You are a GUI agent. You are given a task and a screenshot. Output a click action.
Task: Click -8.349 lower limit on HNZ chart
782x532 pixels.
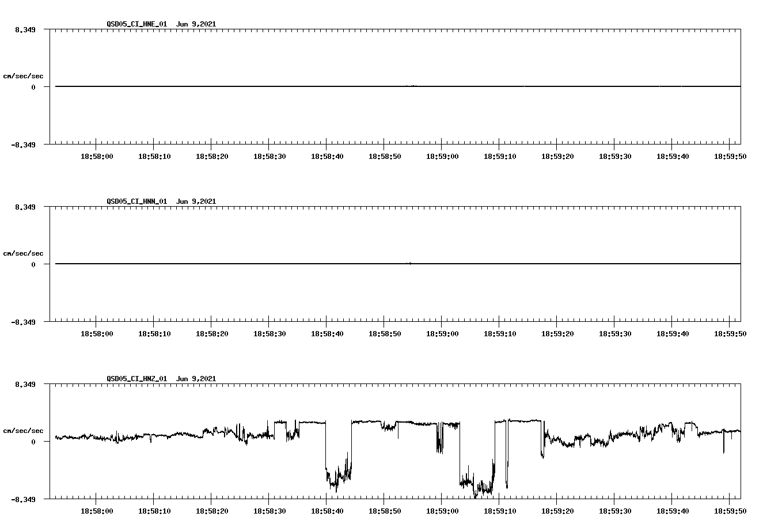click(23, 499)
